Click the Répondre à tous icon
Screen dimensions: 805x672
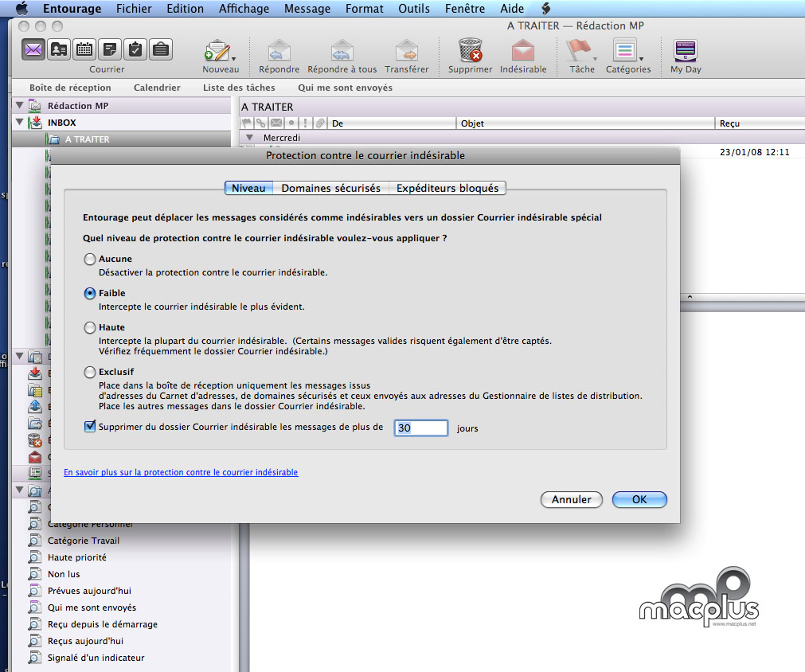pyautogui.click(x=342, y=51)
